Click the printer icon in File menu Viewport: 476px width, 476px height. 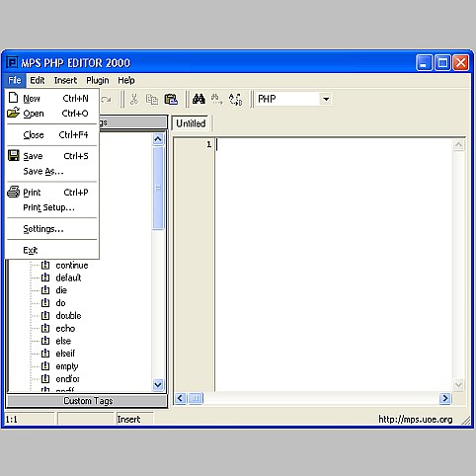pos(14,192)
